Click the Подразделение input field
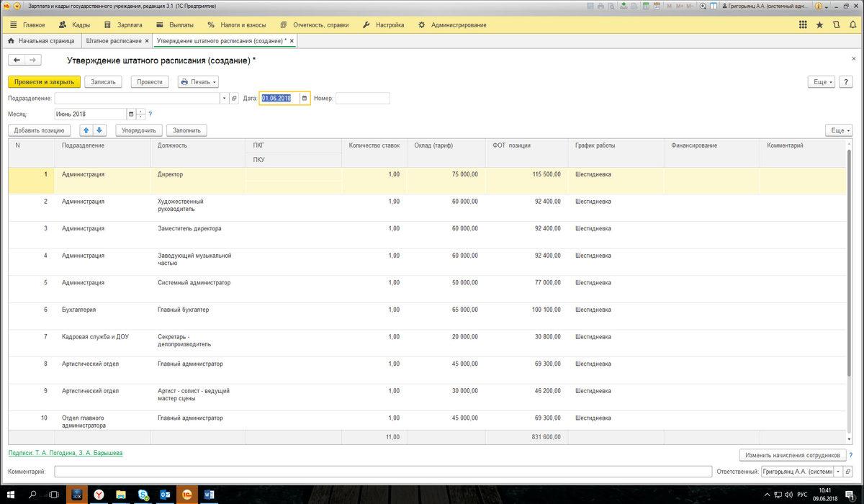Image resolution: width=864 pixels, height=504 pixels. pos(137,98)
